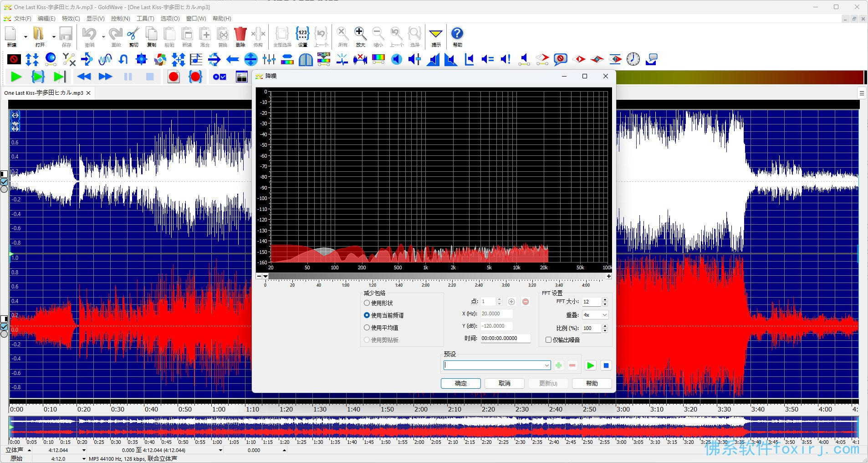This screenshot has height=463, width=868.
Task: Click the green add preset plus icon
Action: coord(559,365)
